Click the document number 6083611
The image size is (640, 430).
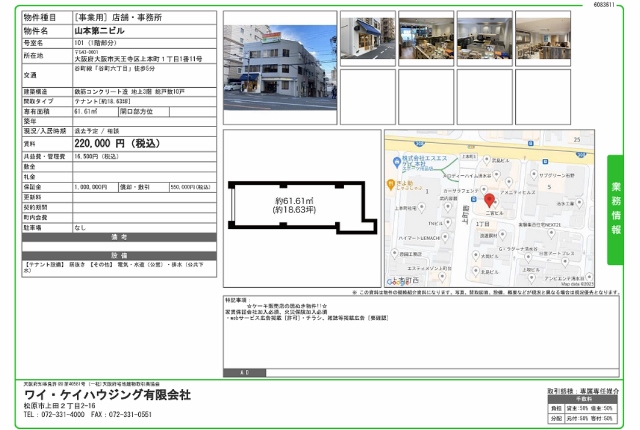click(603, 5)
